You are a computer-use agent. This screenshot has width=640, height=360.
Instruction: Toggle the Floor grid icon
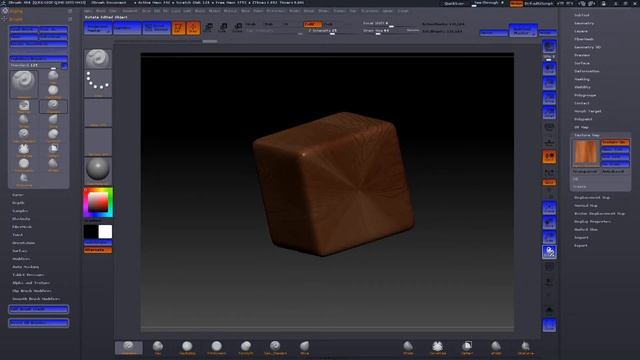point(549,142)
